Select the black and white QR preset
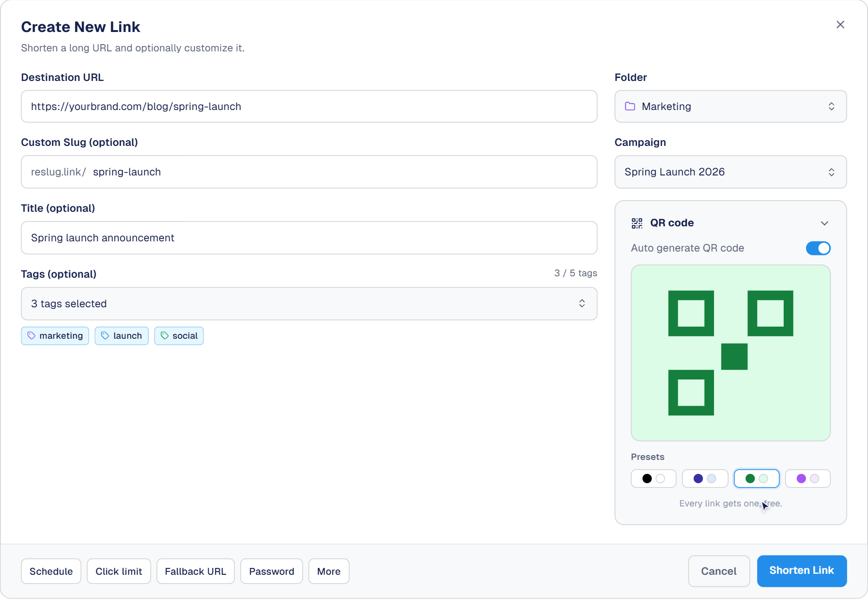The image size is (868, 599). (653, 478)
